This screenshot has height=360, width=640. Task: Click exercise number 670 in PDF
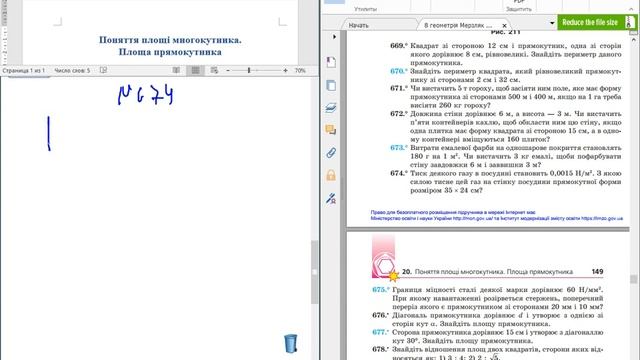(398, 71)
